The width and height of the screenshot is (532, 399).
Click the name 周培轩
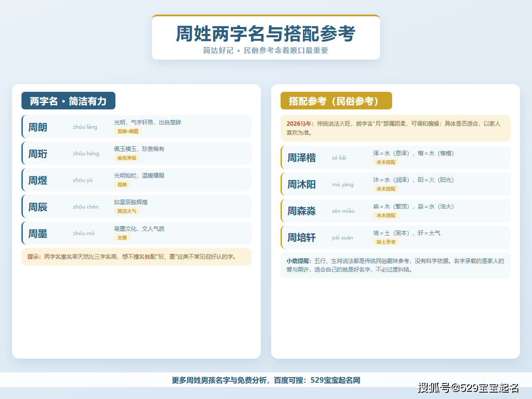click(302, 238)
